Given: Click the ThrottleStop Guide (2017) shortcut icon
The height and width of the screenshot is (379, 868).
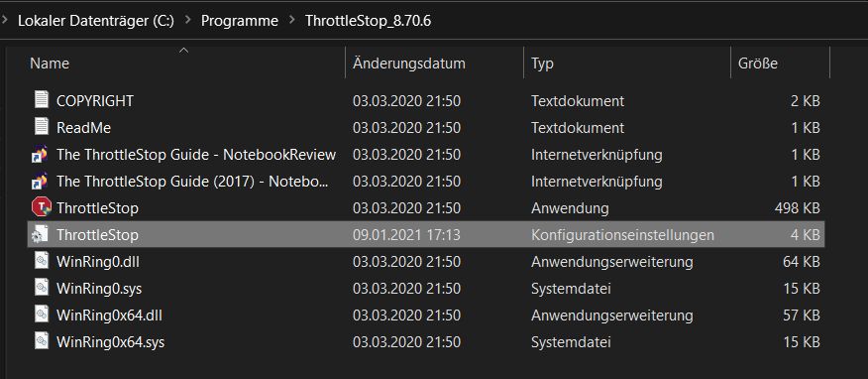Looking at the screenshot, I should point(41,182).
